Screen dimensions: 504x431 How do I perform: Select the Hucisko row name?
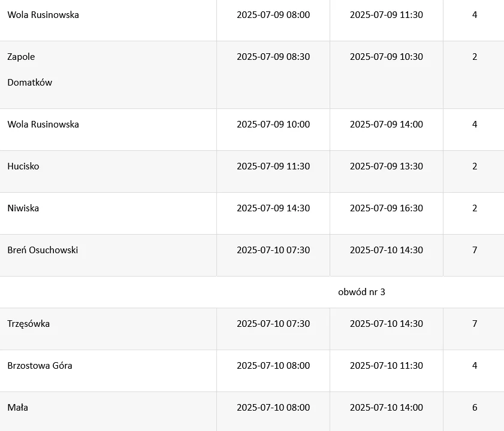point(23,166)
